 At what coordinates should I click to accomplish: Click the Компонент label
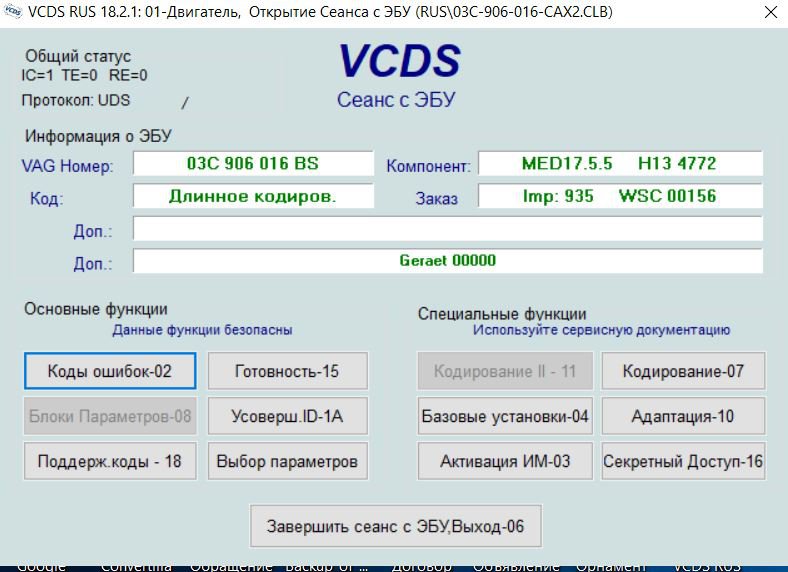[x=429, y=166]
